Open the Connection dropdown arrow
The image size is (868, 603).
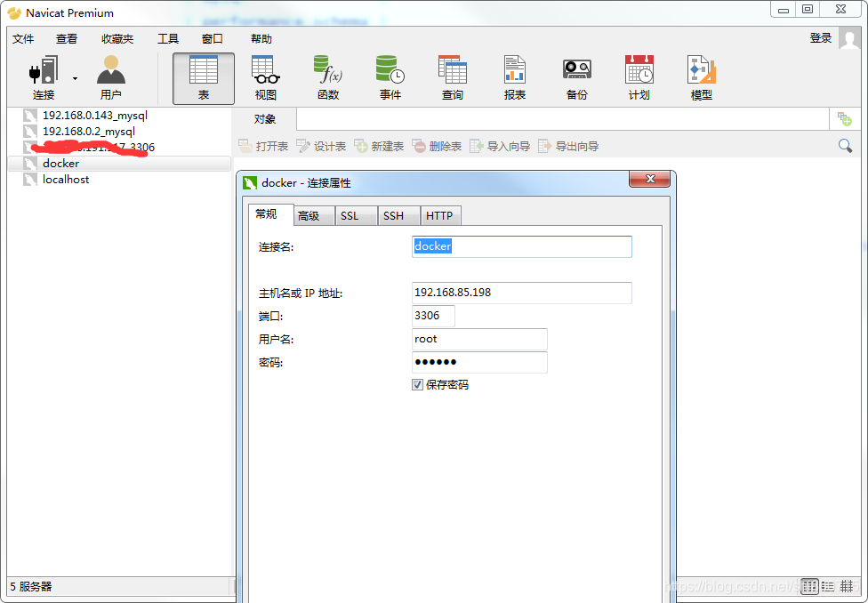pos(76,78)
